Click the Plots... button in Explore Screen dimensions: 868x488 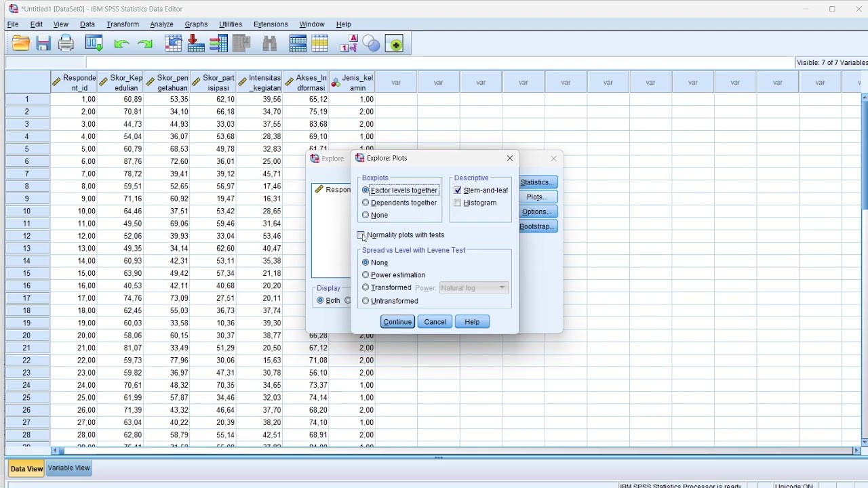click(538, 197)
